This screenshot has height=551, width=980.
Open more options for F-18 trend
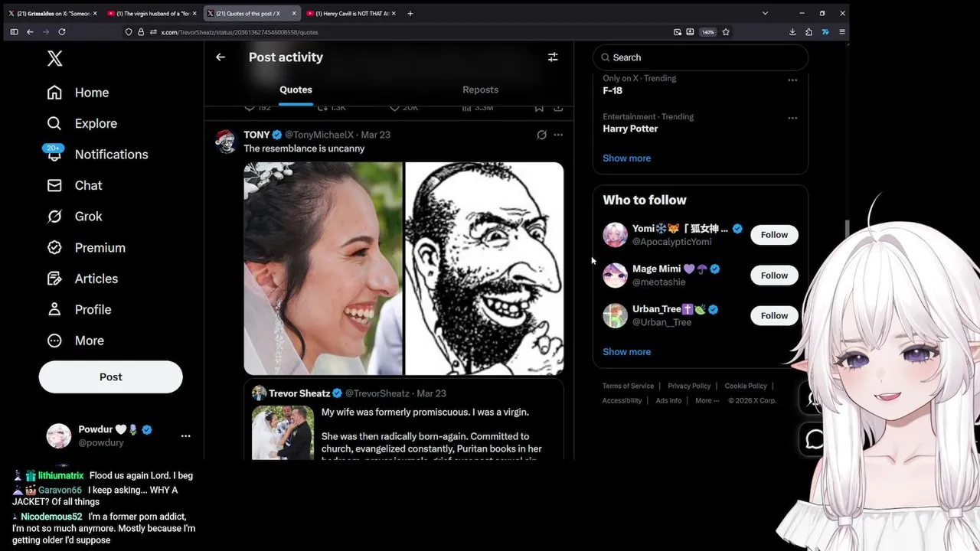pos(792,80)
